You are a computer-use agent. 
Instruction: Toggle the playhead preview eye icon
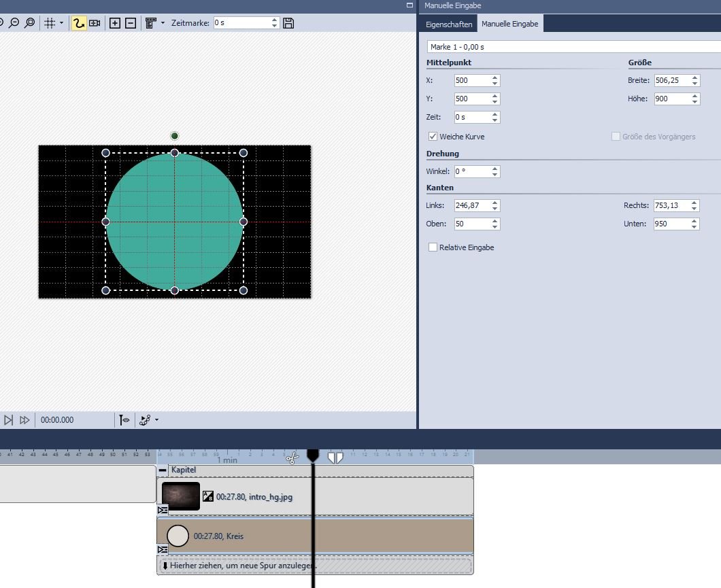[x=124, y=420]
